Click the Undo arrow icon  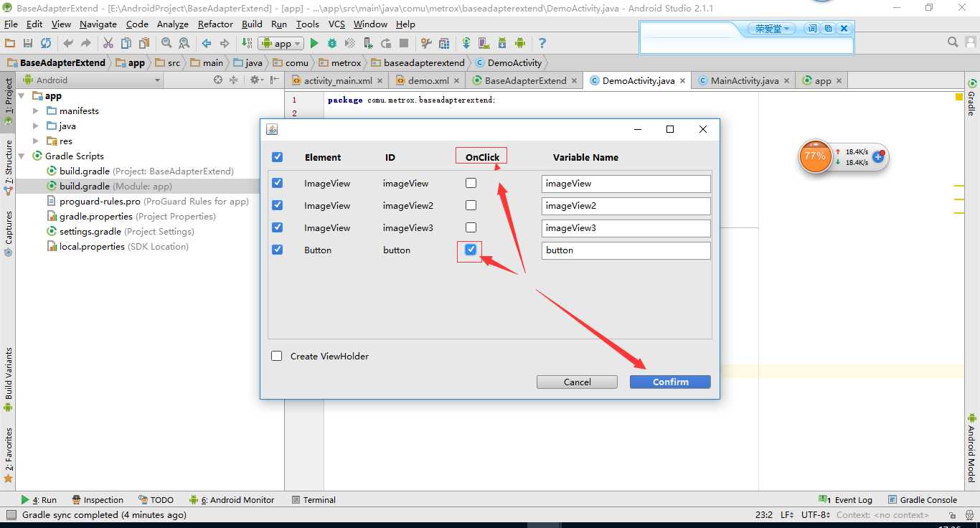(x=68, y=43)
